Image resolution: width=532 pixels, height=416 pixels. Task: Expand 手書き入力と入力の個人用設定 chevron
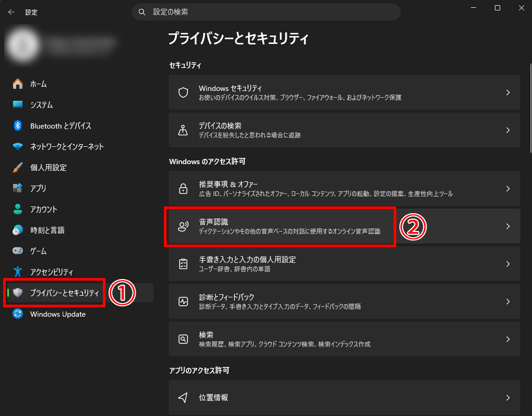pyautogui.click(x=508, y=264)
